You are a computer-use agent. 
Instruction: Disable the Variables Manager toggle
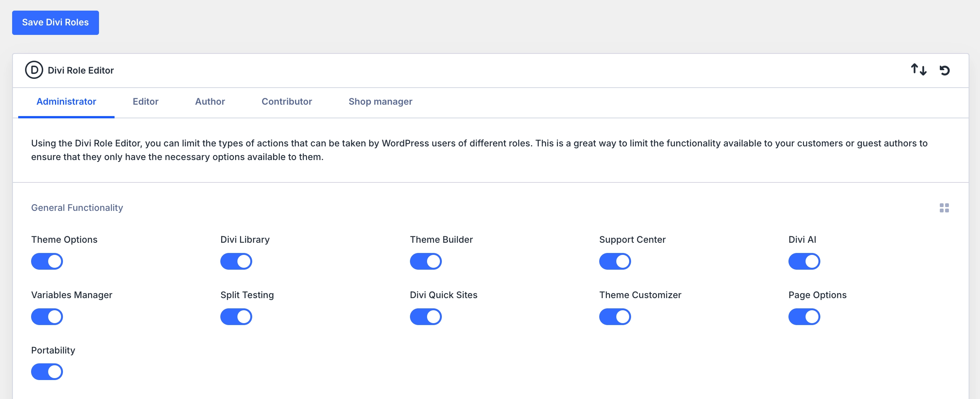pyautogui.click(x=47, y=316)
